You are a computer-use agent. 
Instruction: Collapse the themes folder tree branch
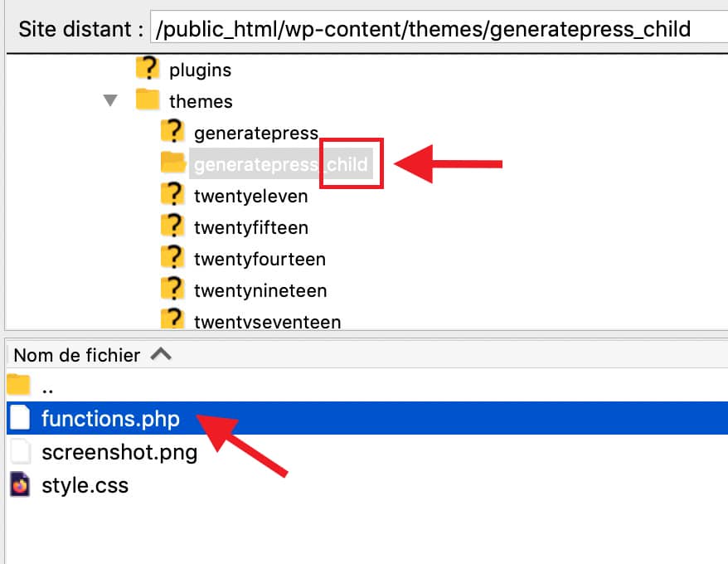click(x=109, y=100)
